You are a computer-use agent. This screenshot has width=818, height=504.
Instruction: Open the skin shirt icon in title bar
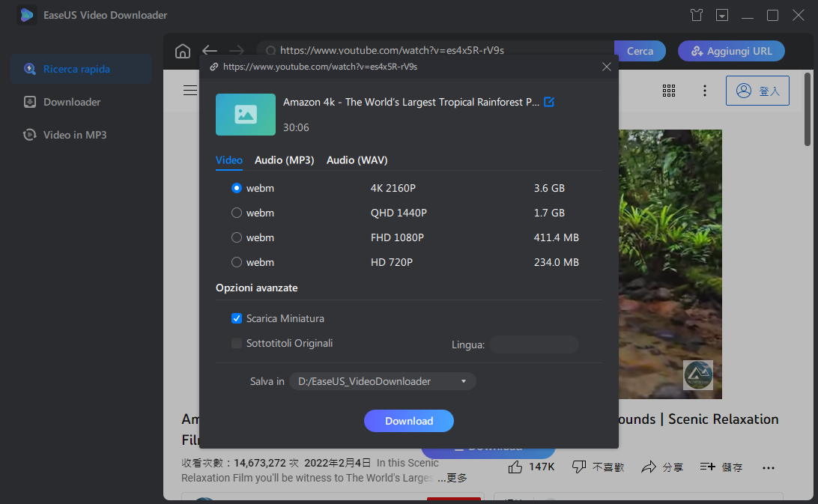696,15
